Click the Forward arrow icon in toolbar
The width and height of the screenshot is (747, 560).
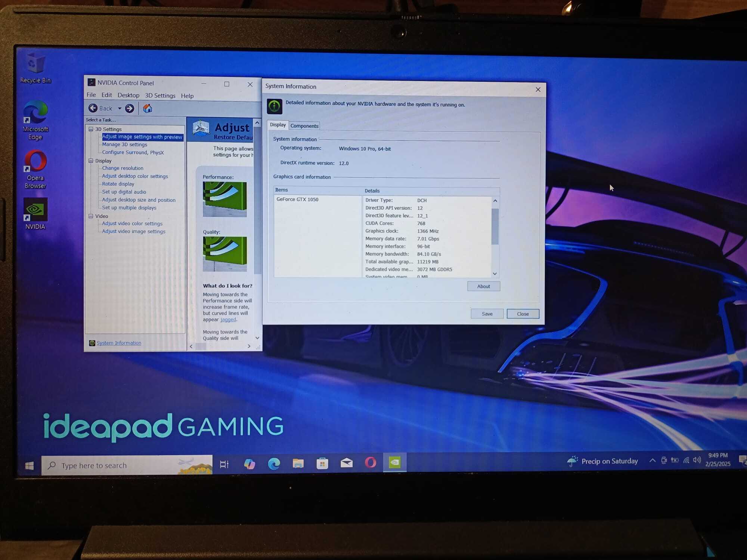point(130,109)
